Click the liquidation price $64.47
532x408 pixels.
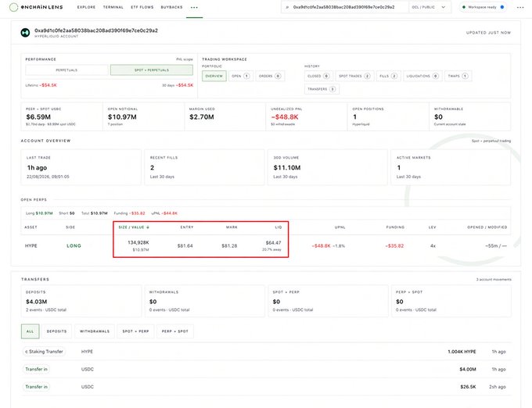(x=274, y=242)
